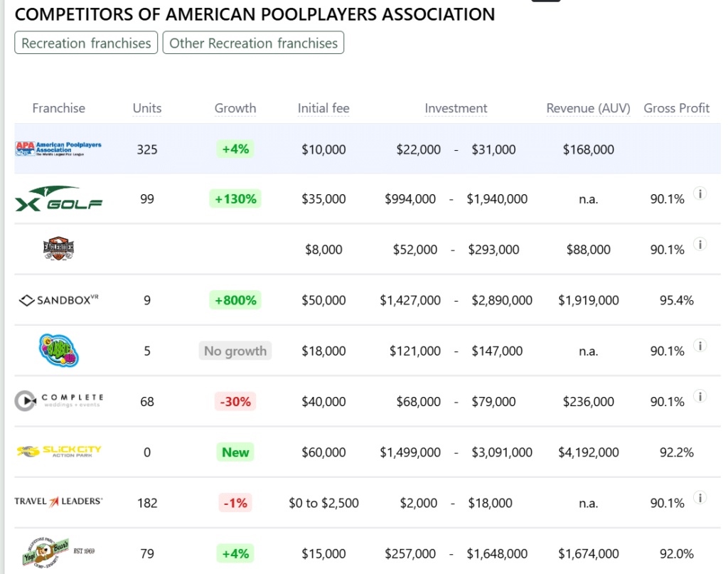Click the $1,674,000 revenue value
728x574 pixels.
(x=588, y=553)
